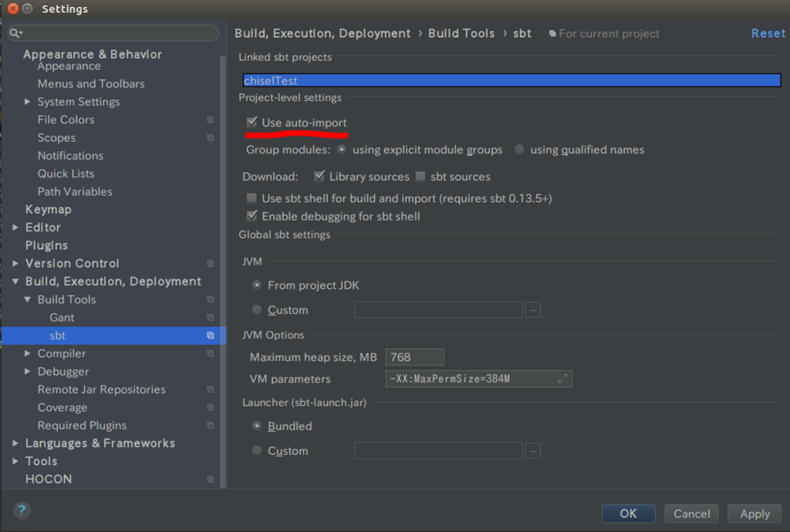This screenshot has height=532, width=790.
Task: Collapse Build, Execution, Deployment node
Action: click(15, 281)
